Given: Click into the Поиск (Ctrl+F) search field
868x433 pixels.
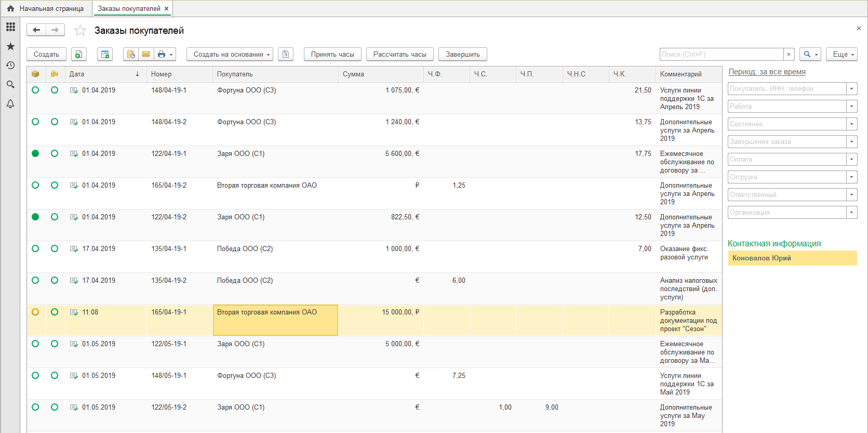Looking at the screenshot, I should tap(722, 54).
